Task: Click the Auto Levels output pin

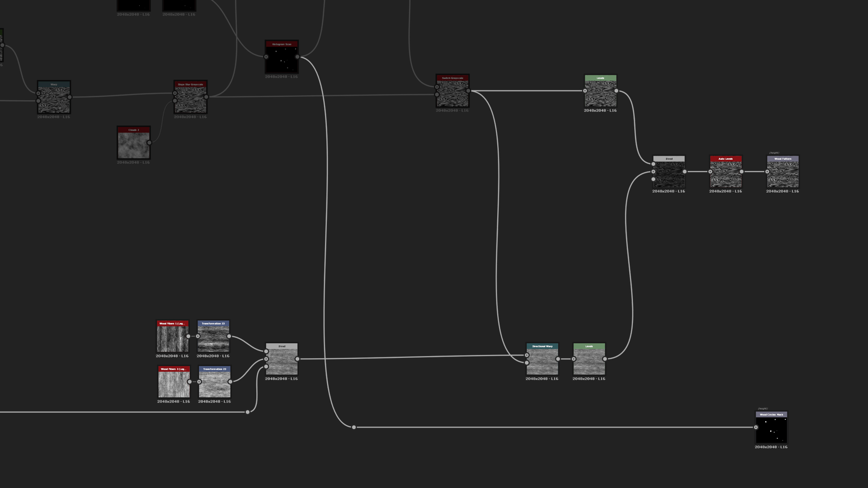Action: coord(741,172)
